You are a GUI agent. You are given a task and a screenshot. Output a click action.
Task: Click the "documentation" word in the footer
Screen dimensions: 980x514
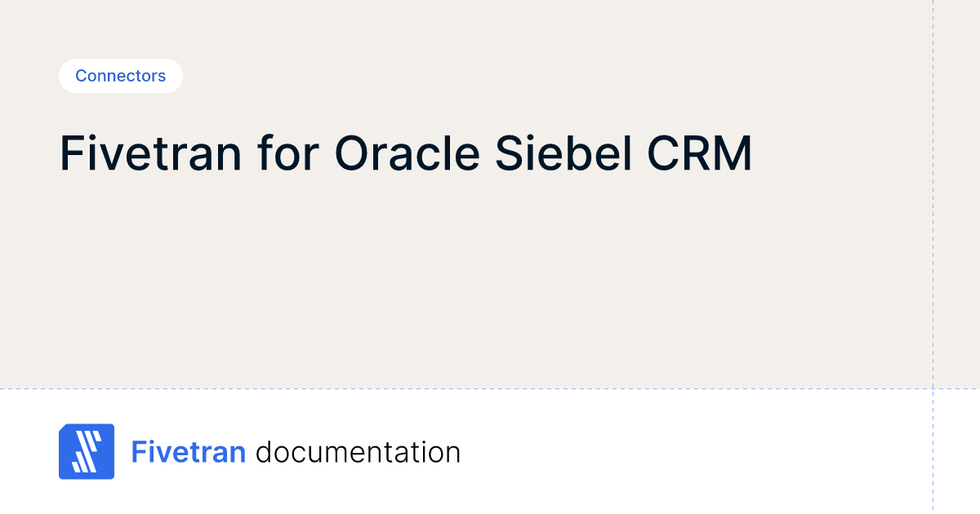[x=358, y=451]
